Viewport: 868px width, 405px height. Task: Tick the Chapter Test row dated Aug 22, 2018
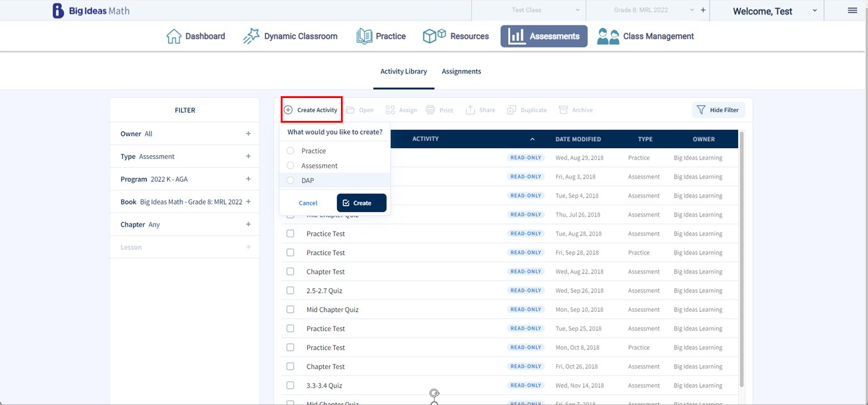point(290,271)
